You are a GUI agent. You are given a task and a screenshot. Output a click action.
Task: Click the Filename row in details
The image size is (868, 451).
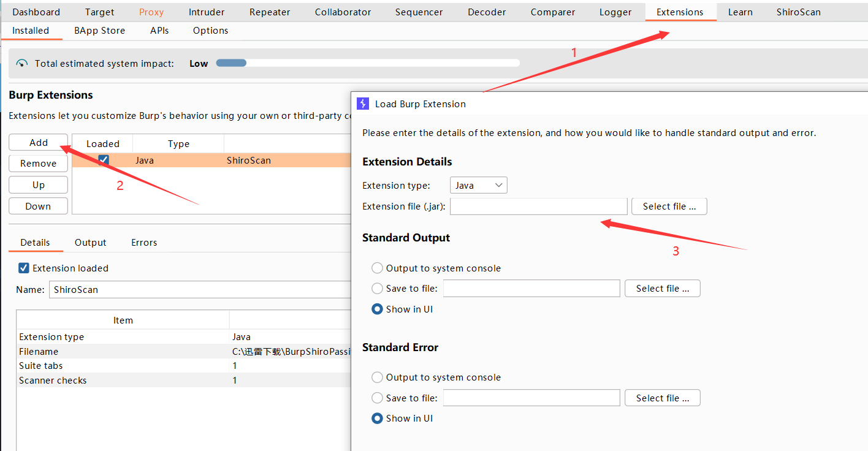coord(183,351)
